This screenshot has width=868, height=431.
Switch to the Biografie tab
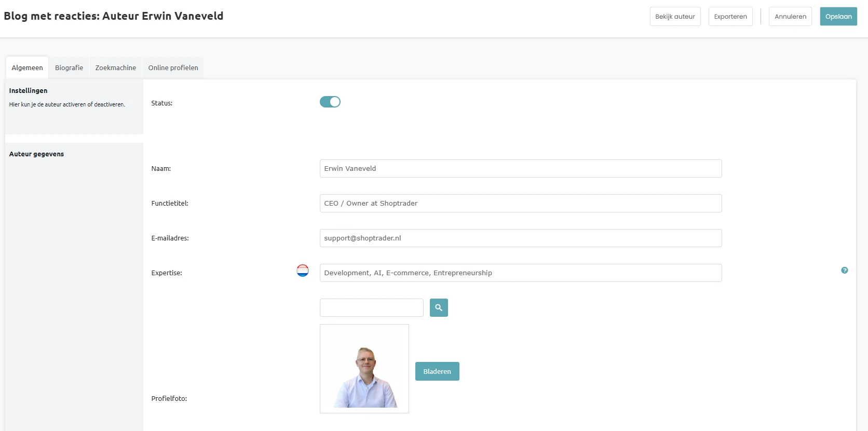pos(69,68)
